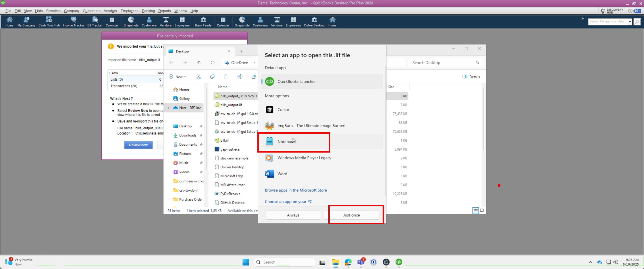Toggle the Details pane button

tap(471, 77)
